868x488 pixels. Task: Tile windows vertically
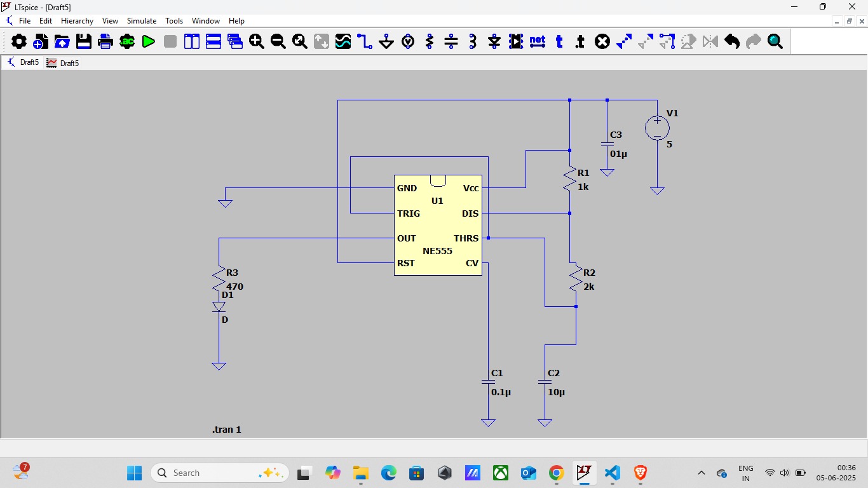point(192,42)
